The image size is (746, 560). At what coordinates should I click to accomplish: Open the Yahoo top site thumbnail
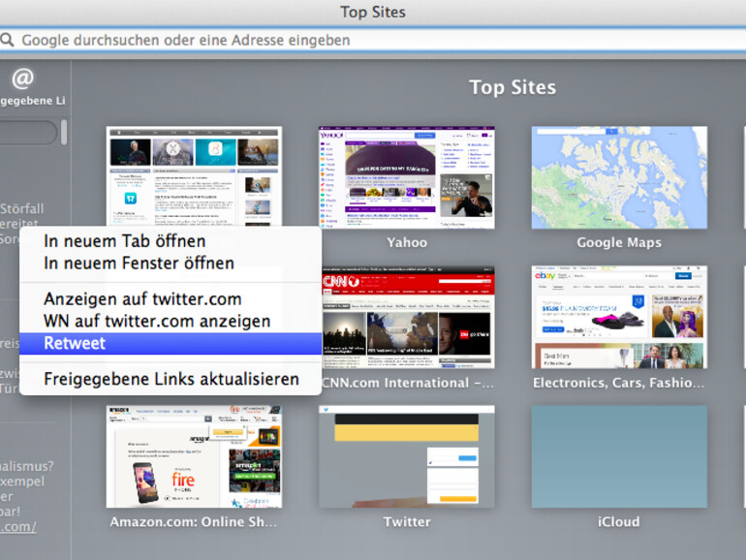(407, 177)
